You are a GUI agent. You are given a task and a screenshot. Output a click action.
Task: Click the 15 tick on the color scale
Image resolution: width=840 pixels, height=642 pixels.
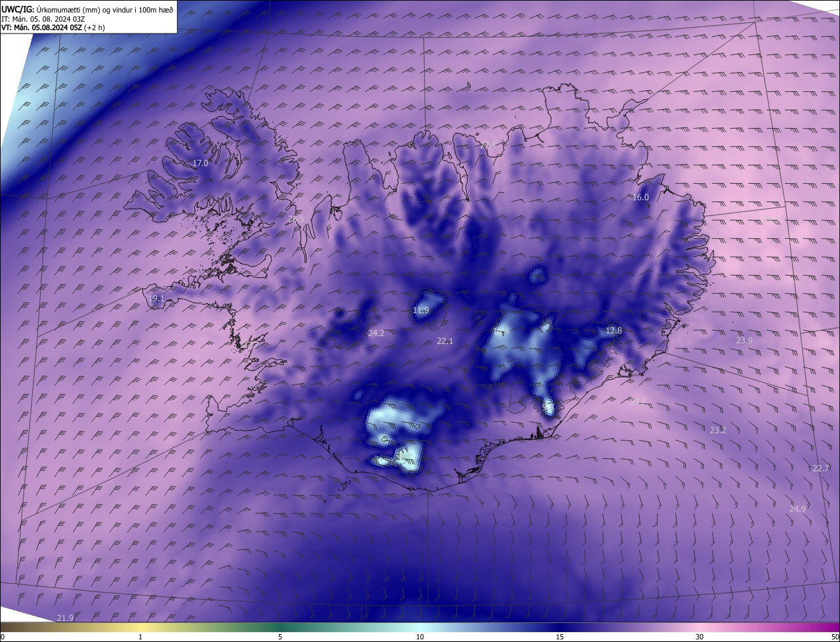(x=560, y=637)
